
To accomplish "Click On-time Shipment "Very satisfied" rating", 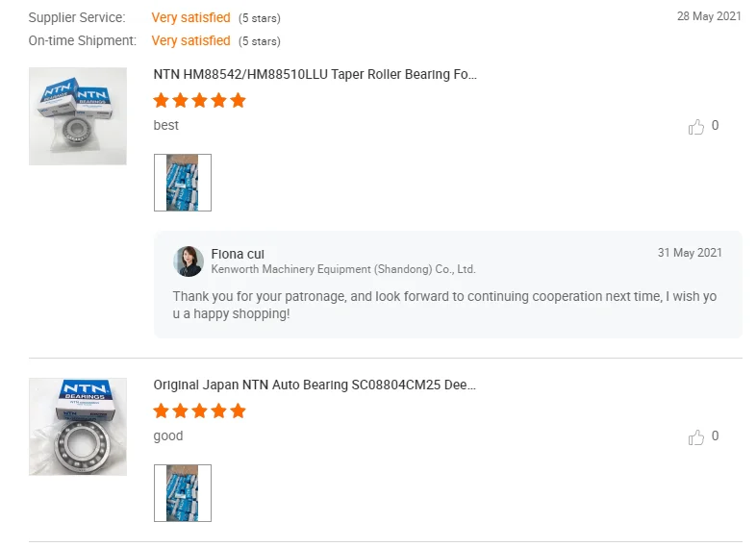I will [190, 41].
